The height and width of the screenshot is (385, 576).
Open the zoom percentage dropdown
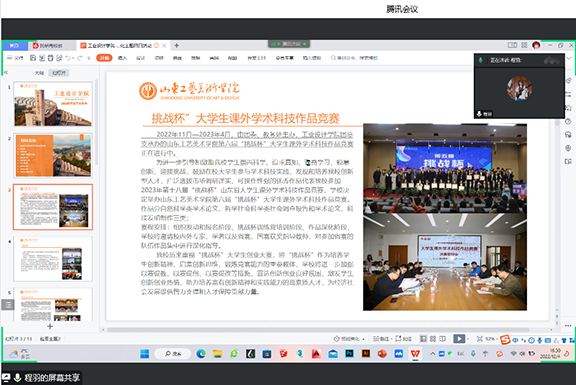click(x=491, y=339)
